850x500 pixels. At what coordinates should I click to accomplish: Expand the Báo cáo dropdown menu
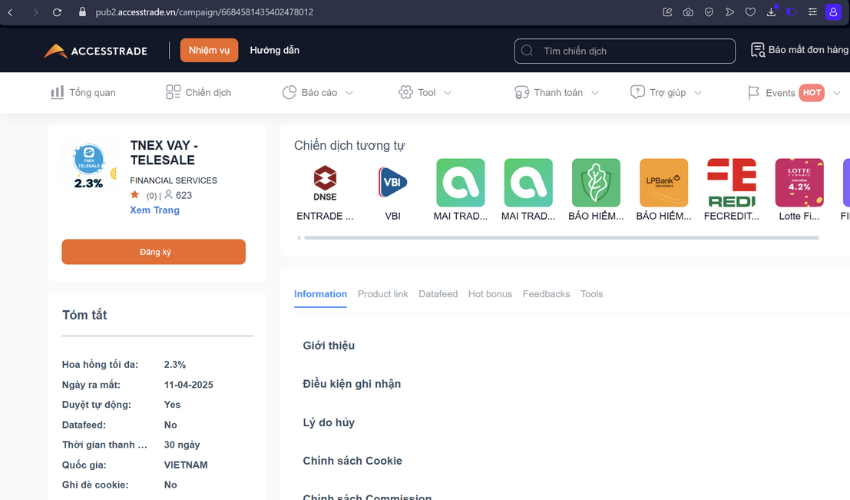click(318, 92)
